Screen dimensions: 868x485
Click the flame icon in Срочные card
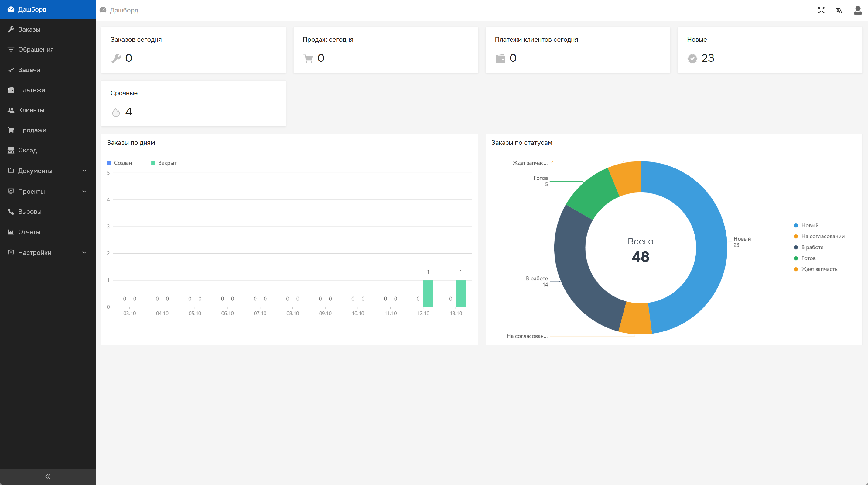click(x=116, y=112)
